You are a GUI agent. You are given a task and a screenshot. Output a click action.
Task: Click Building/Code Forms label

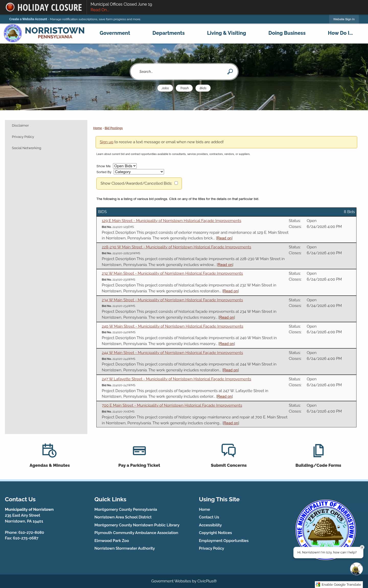pyautogui.click(x=318, y=465)
